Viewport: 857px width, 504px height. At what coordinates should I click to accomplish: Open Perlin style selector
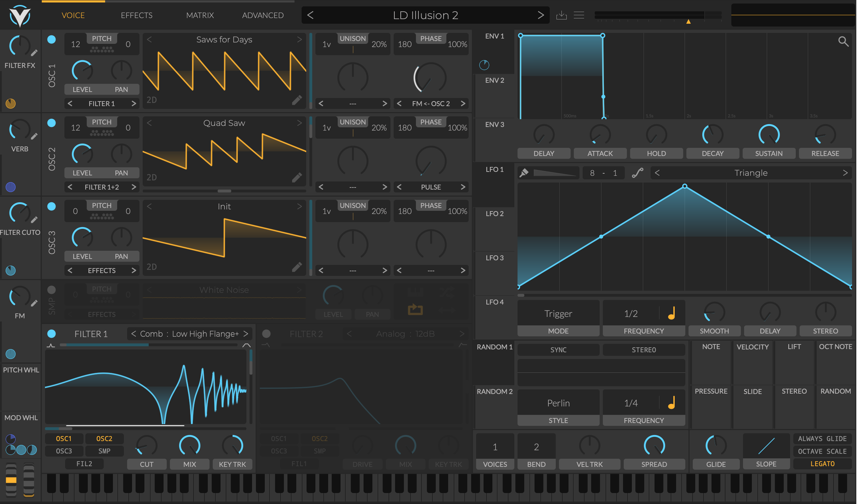[x=558, y=403]
